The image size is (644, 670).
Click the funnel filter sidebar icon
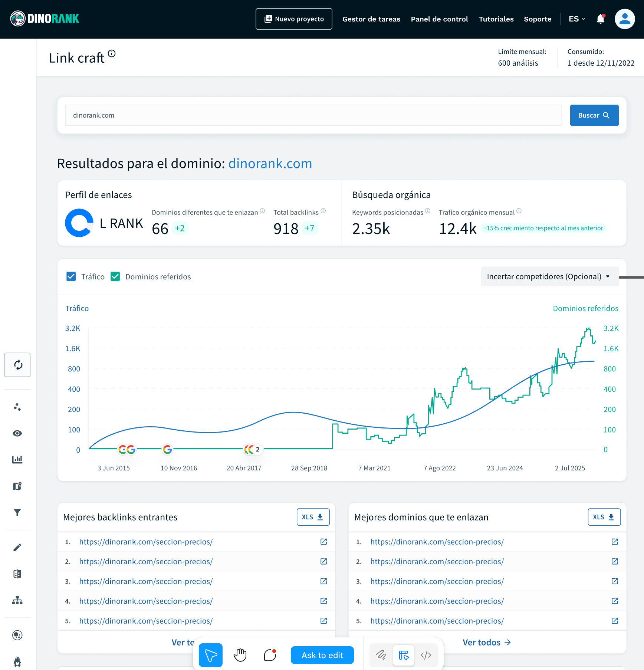point(17,512)
